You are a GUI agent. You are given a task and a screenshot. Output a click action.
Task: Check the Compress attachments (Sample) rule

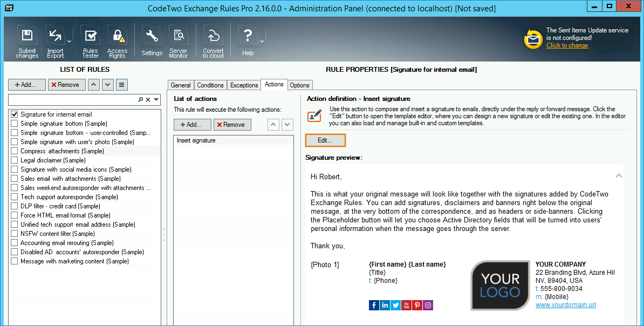tap(15, 151)
